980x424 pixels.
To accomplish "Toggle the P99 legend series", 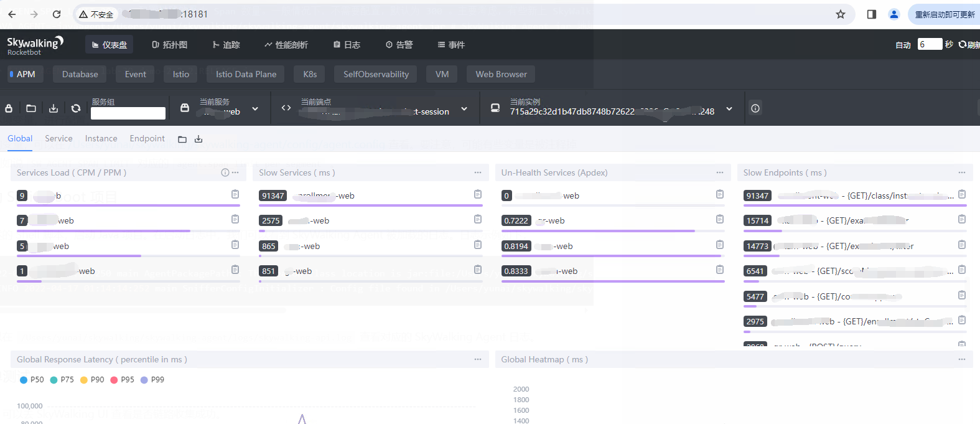I will [152, 380].
